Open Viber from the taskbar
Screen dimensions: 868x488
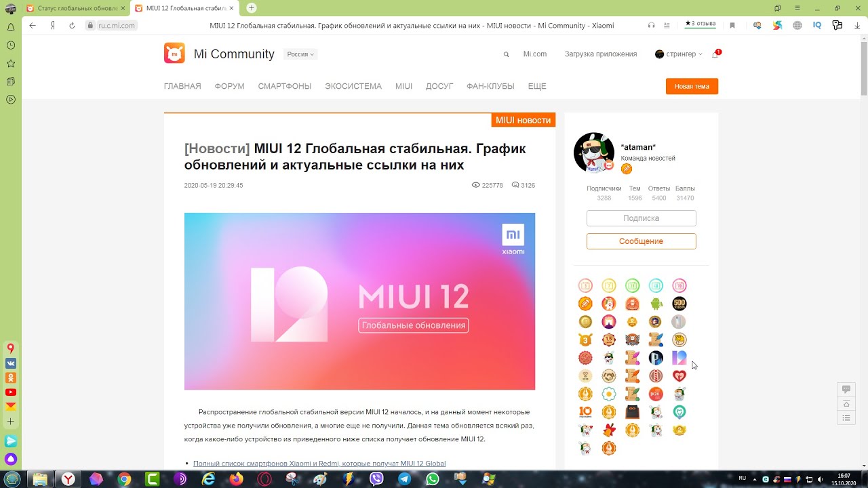coord(376,479)
